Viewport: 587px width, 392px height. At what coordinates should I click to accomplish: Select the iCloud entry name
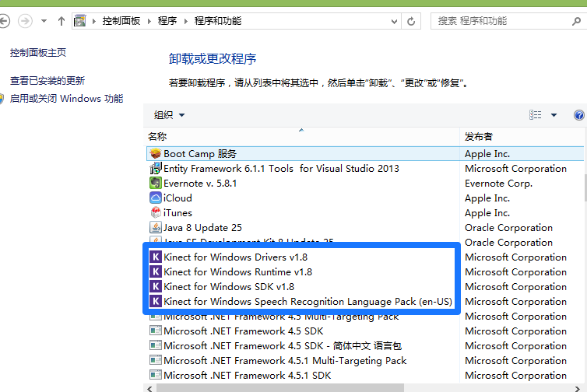[178, 198]
